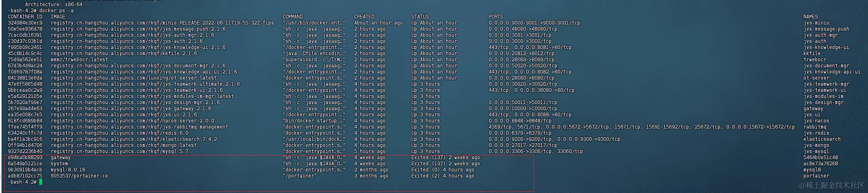Screen dimensions: 868x193
Task: Click the mmmz/trwebocr:latest image
Action: tap(79, 60)
